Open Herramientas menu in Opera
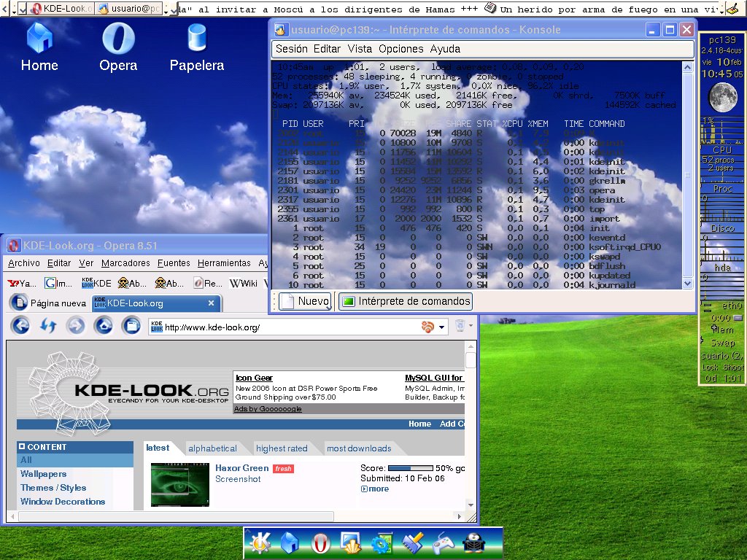 click(224, 262)
